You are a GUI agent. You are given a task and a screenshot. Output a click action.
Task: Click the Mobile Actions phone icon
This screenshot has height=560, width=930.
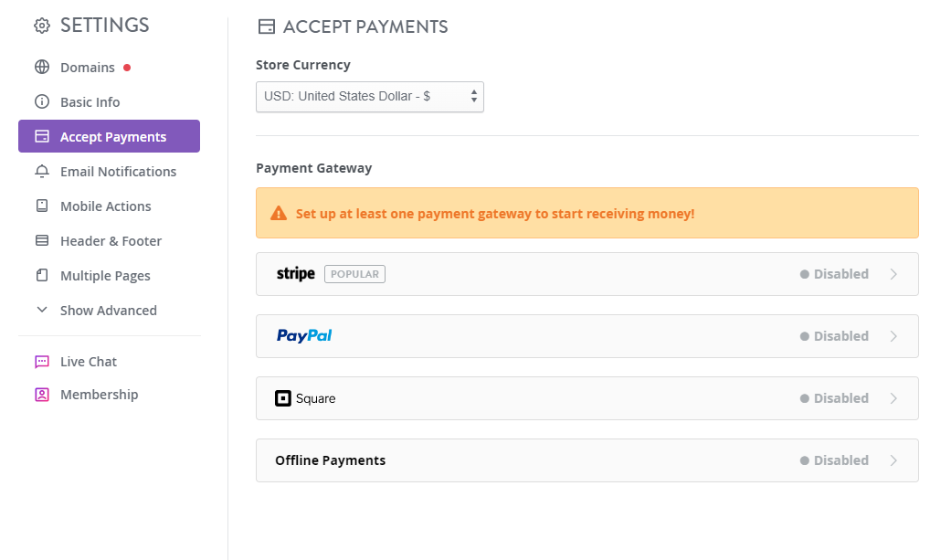41,206
